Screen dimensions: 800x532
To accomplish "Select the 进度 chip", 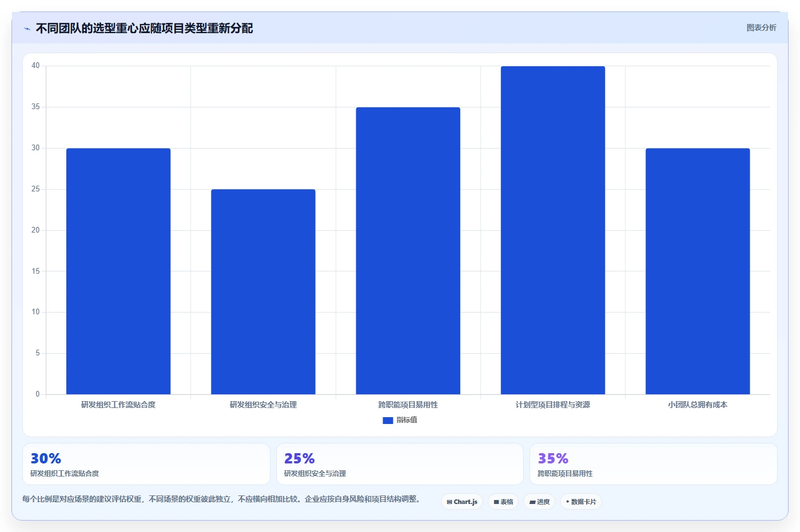I will [x=539, y=502].
